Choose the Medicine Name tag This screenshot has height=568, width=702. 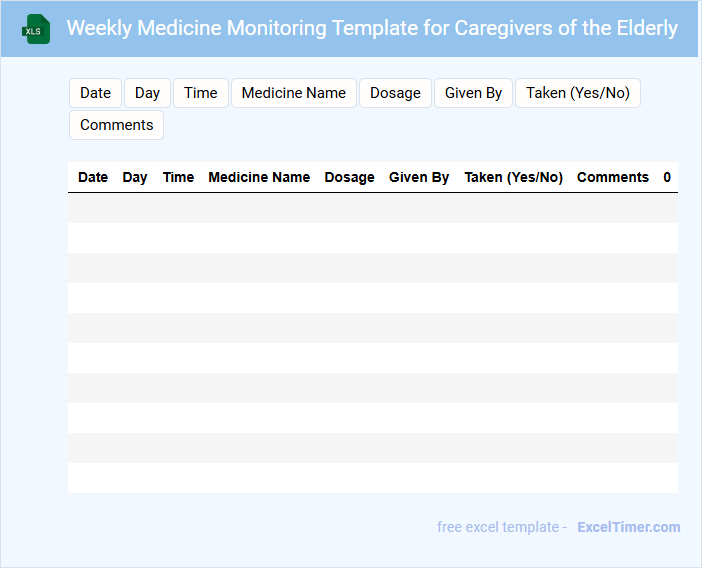[293, 93]
